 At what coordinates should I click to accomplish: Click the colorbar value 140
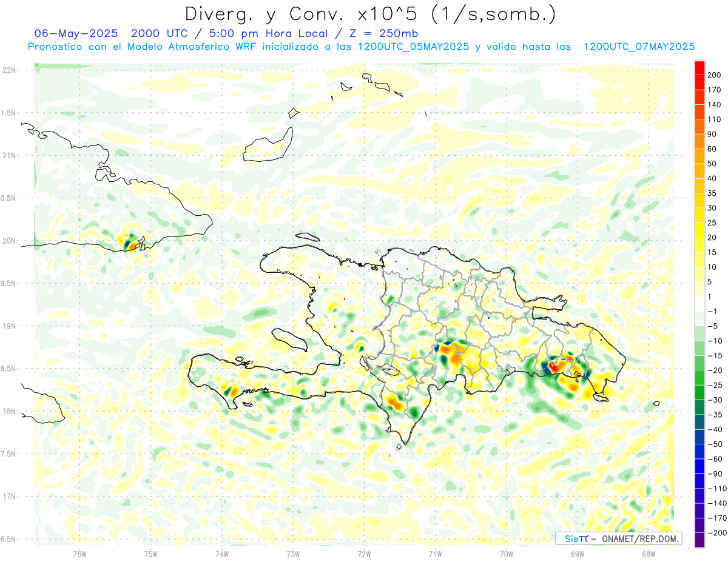coord(714,104)
